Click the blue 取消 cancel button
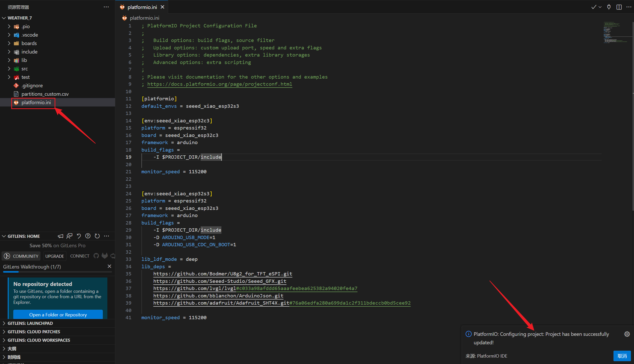Screen dimensions: 634x364 click(x=622, y=356)
